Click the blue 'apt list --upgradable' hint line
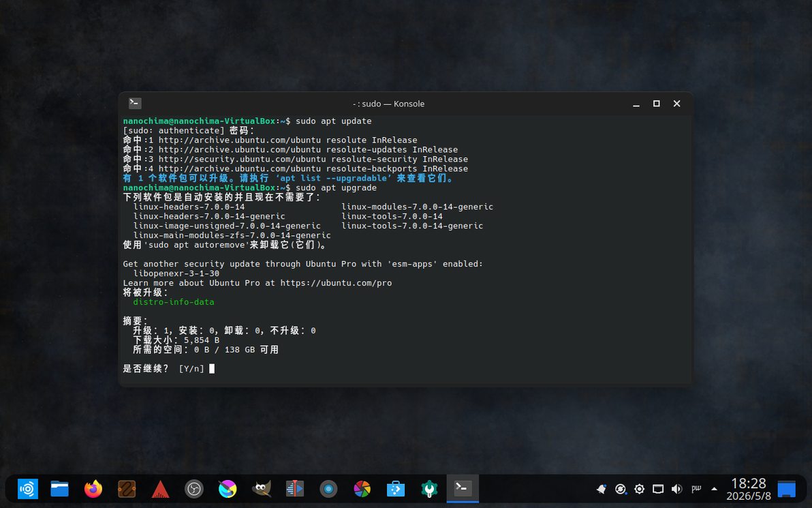812x508 pixels. (x=288, y=179)
